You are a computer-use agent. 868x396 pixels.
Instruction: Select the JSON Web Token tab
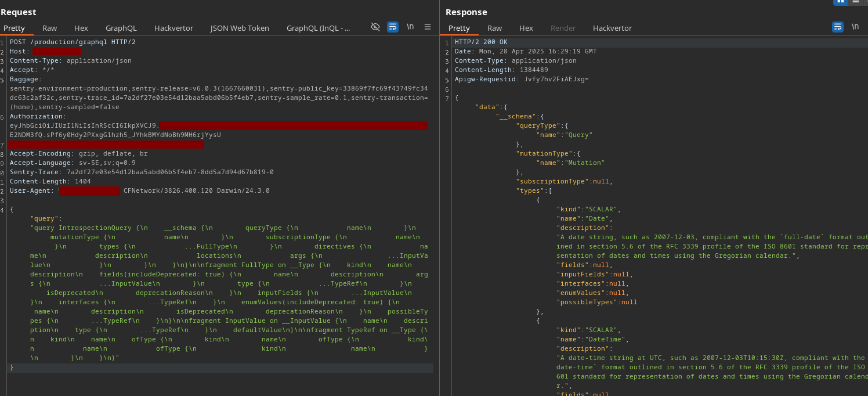click(240, 28)
